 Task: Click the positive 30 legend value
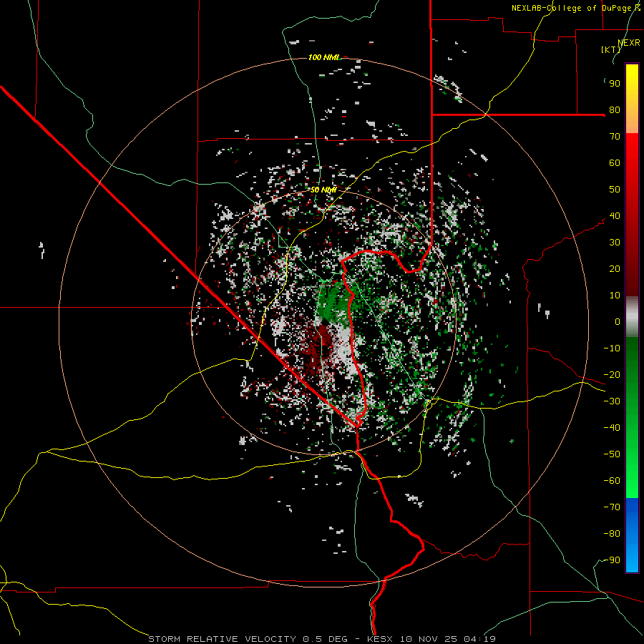[615, 243]
